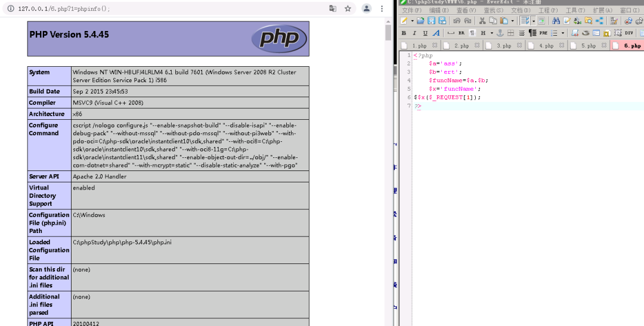Click the browser vertical scrollbar thumb
This screenshot has height=326, width=644.
[x=388, y=32]
